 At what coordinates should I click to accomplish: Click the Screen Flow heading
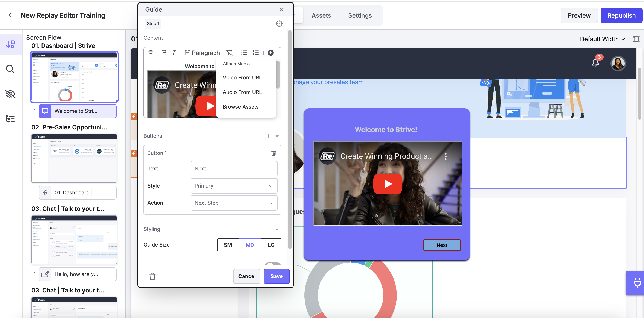[44, 38]
